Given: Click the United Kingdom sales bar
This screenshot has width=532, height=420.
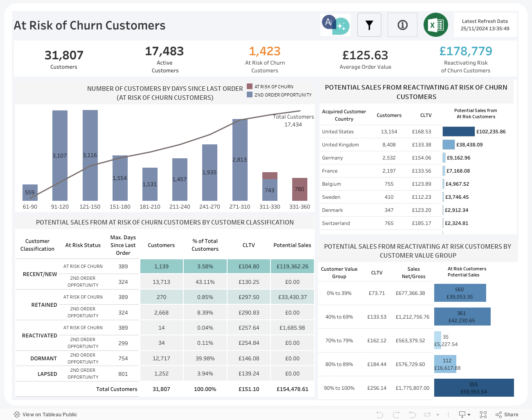Looking at the screenshot, I should (x=449, y=144).
